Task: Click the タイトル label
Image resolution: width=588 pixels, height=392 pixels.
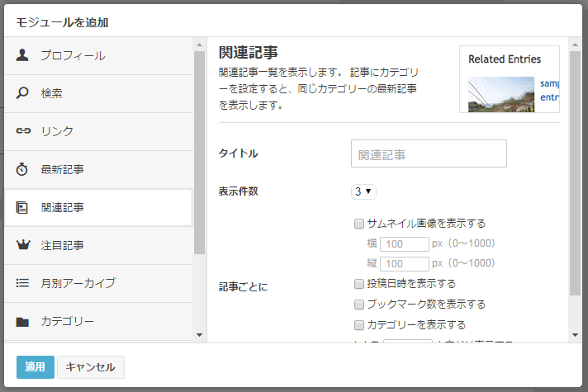Action: 239,153
